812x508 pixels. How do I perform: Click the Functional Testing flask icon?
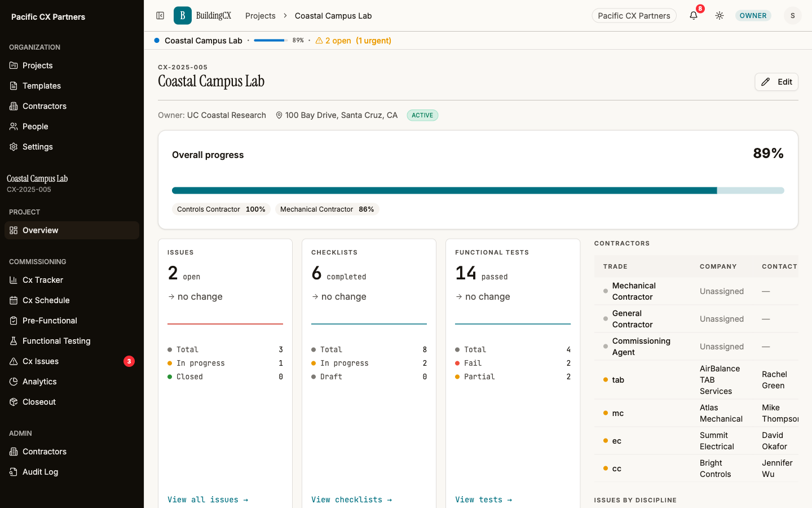pyautogui.click(x=14, y=341)
